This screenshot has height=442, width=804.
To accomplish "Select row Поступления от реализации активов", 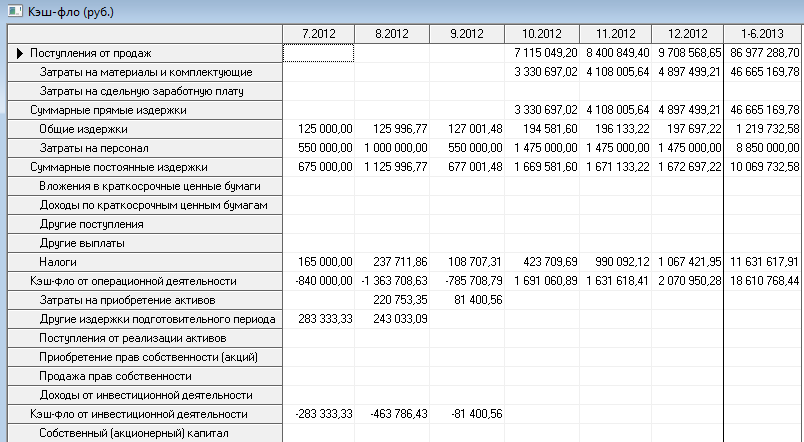I will coord(145,338).
